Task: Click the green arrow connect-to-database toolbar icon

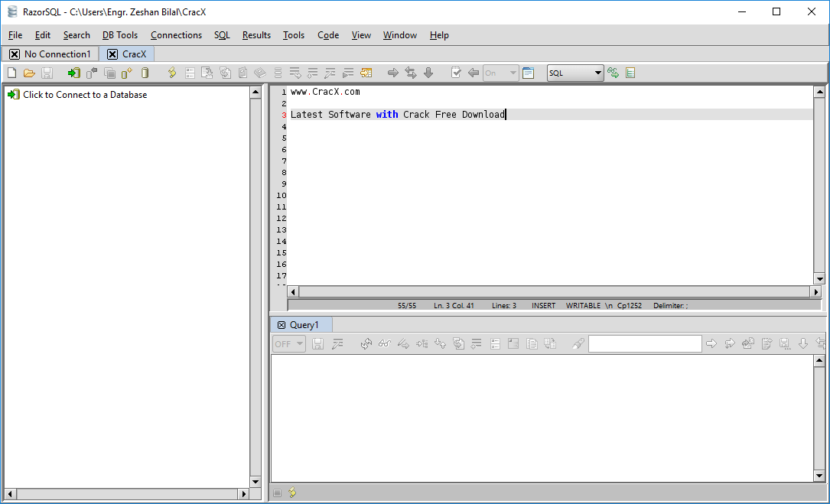Action: [73, 73]
